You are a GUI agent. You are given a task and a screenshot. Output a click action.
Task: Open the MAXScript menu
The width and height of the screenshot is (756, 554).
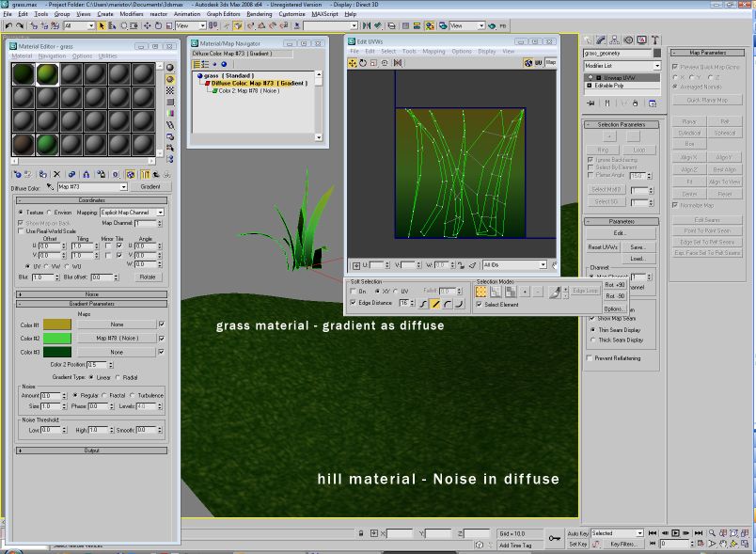pos(325,14)
